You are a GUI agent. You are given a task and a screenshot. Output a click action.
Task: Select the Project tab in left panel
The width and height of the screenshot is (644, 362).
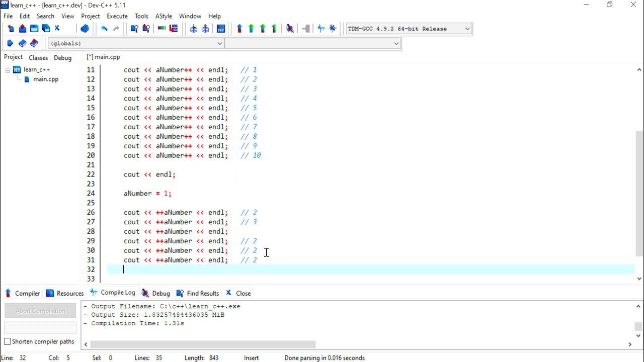click(13, 57)
